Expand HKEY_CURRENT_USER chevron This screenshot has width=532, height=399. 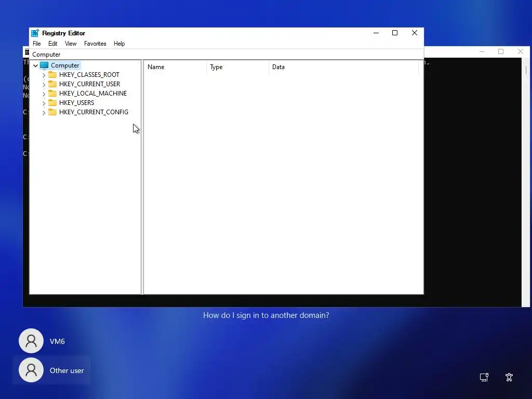click(x=44, y=84)
